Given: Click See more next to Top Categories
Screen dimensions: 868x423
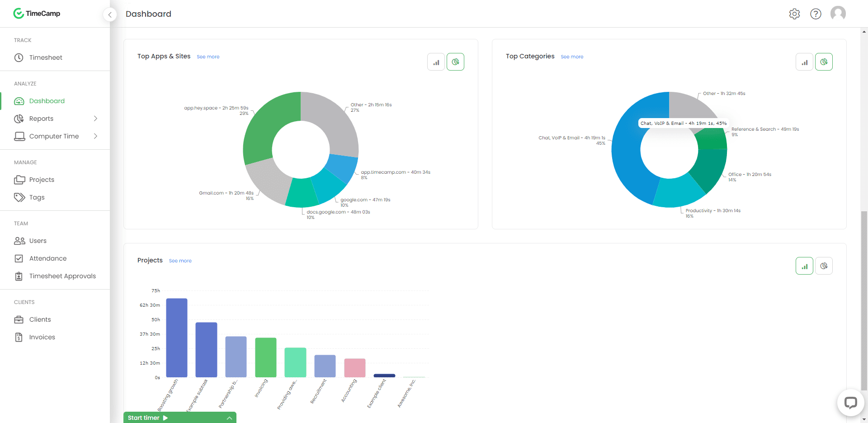Looking at the screenshot, I should pyautogui.click(x=572, y=57).
